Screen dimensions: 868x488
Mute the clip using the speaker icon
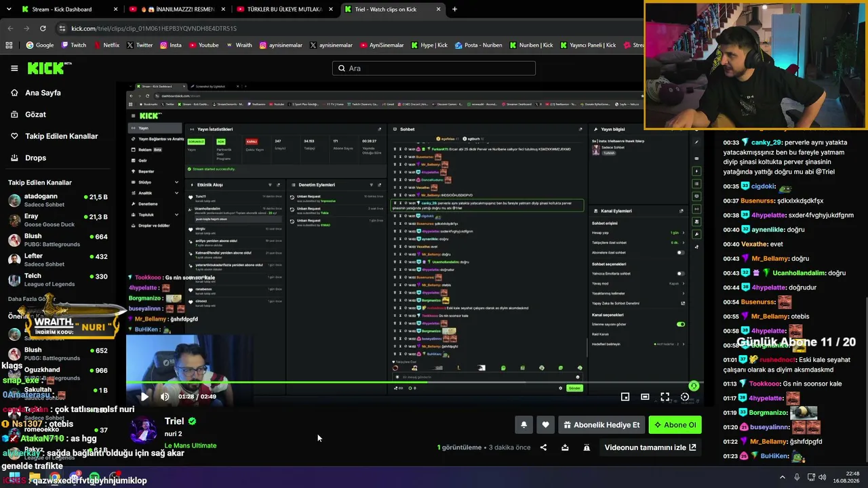pyautogui.click(x=165, y=396)
